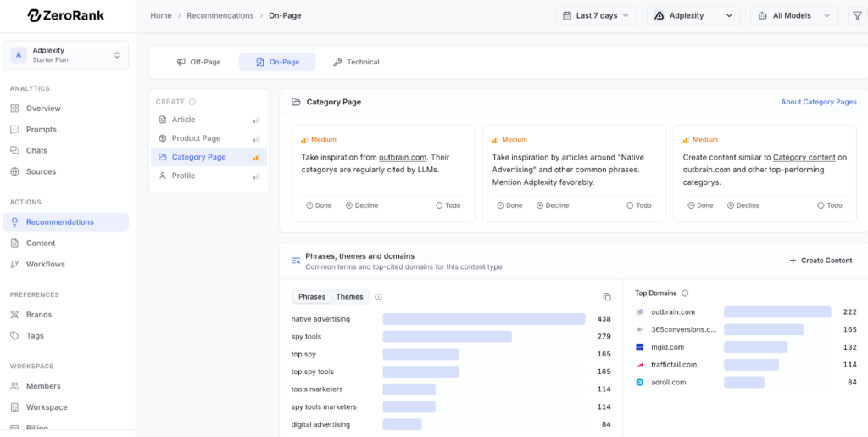868x437 pixels.
Task: Click the copy phrases icon
Action: click(x=606, y=297)
